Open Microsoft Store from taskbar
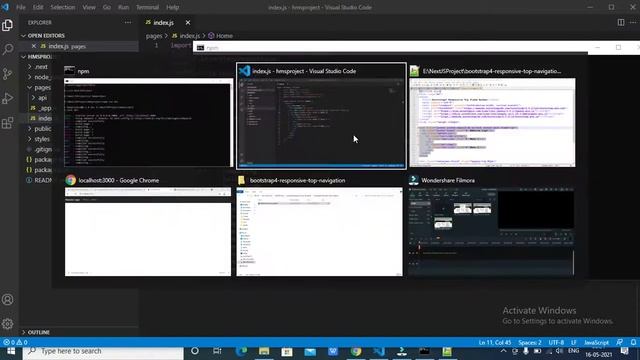 point(287,351)
